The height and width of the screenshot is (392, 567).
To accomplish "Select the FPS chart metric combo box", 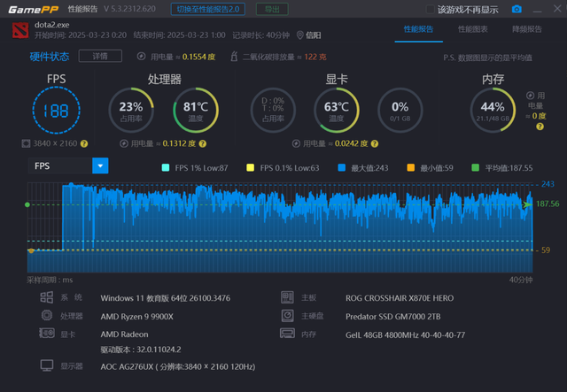I will coord(68,165).
